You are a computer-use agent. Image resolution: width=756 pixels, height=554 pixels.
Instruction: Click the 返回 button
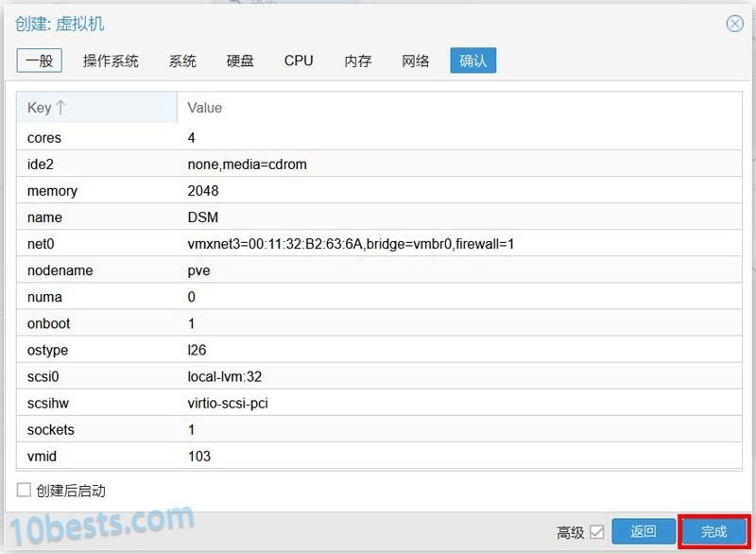pos(644,531)
